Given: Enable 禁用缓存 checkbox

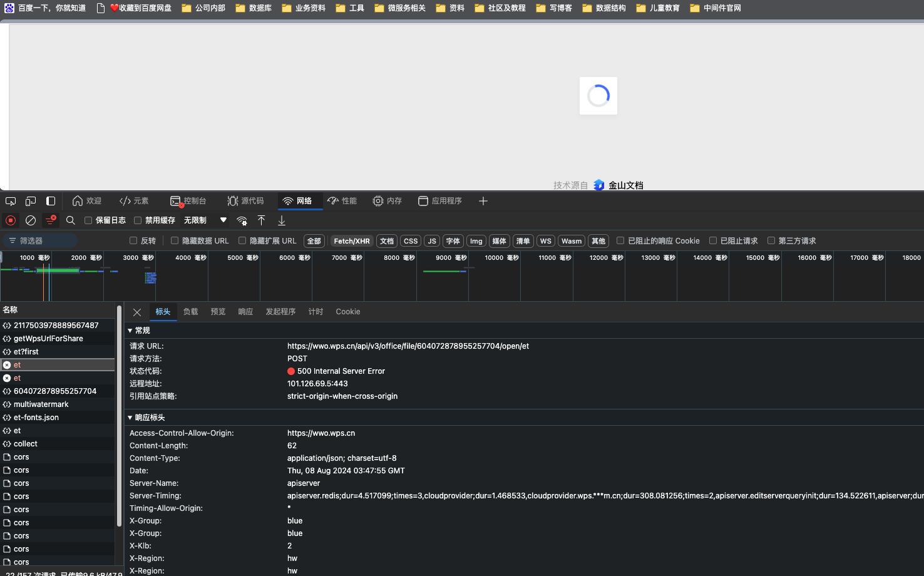Looking at the screenshot, I should coord(138,220).
